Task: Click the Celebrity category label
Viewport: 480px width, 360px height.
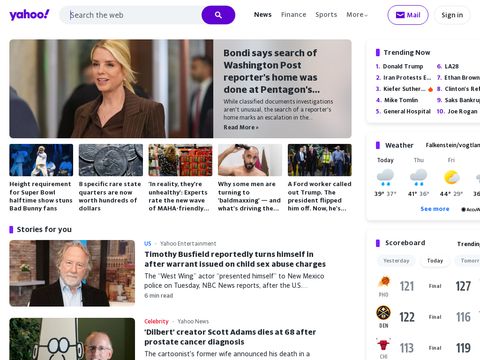Action: click(x=156, y=321)
